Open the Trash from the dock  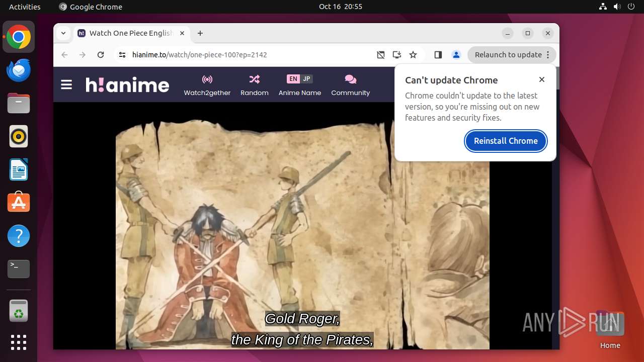19,311
